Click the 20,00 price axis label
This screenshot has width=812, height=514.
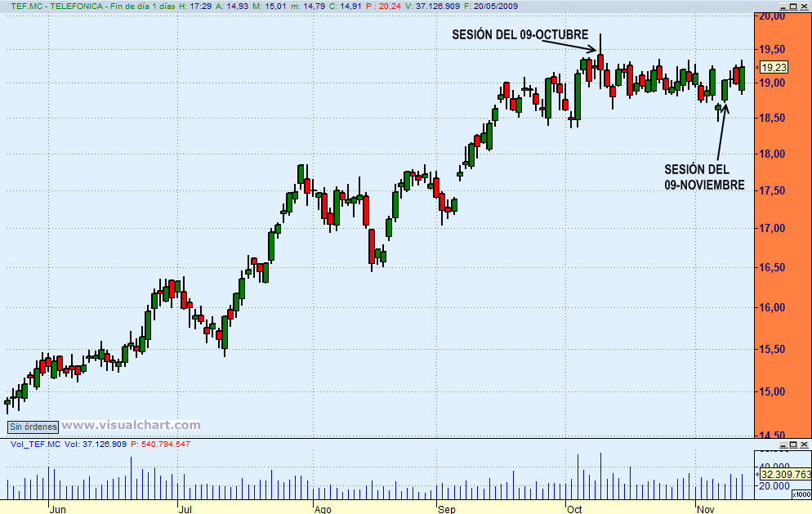772,16
